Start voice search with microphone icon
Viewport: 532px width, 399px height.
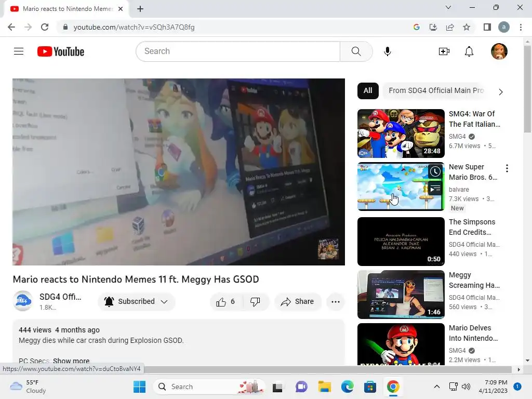pos(388,51)
